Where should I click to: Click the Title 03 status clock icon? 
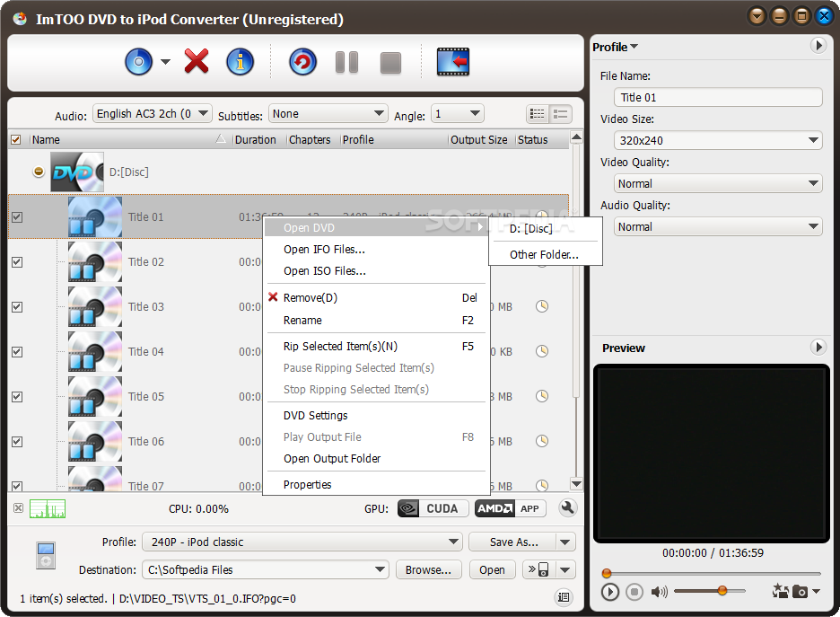pyautogui.click(x=542, y=306)
